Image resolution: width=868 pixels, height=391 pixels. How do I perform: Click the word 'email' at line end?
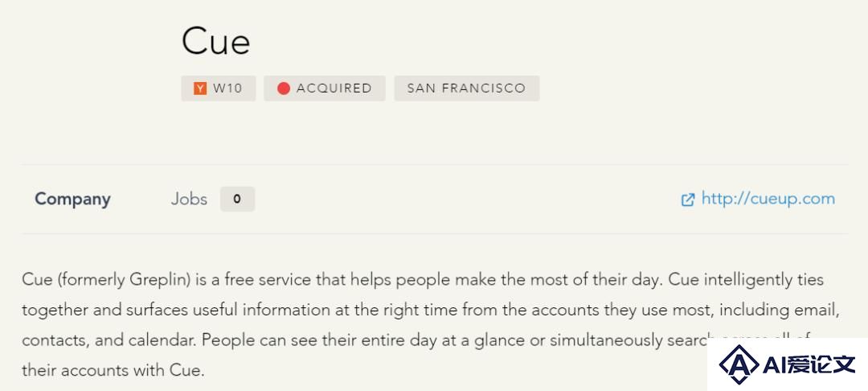click(x=820, y=310)
